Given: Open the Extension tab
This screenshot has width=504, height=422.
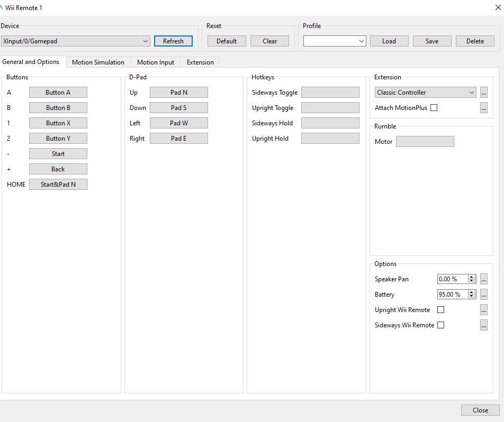Looking at the screenshot, I should [x=200, y=62].
